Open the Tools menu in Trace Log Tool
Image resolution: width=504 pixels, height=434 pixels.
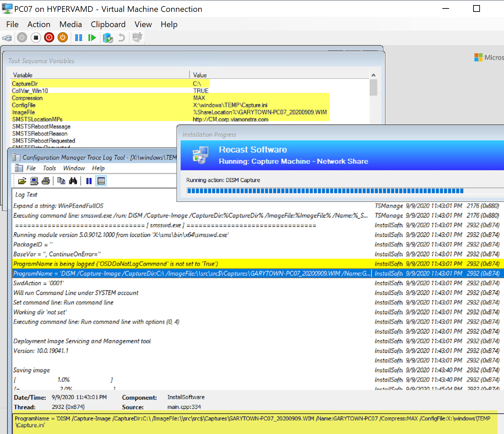49,168
